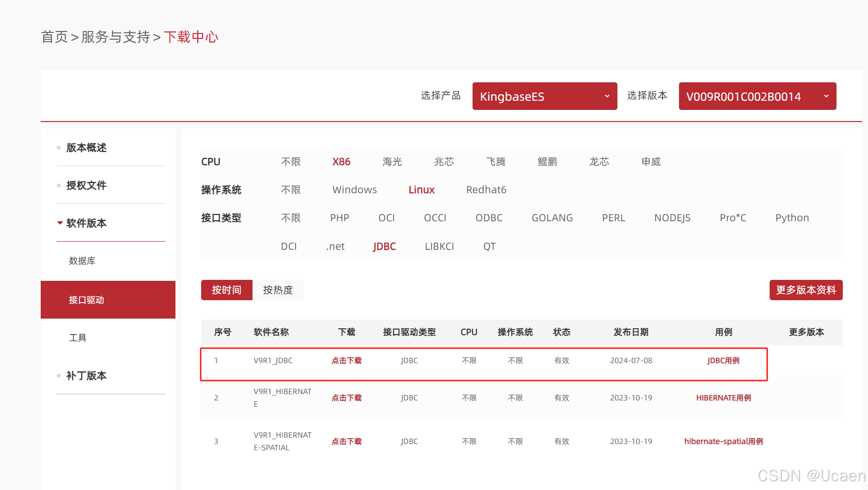The height and width of the screenshot is (490, 868).
Task: Click the 接口驱动类型 column header
Action: click(409, 332)
